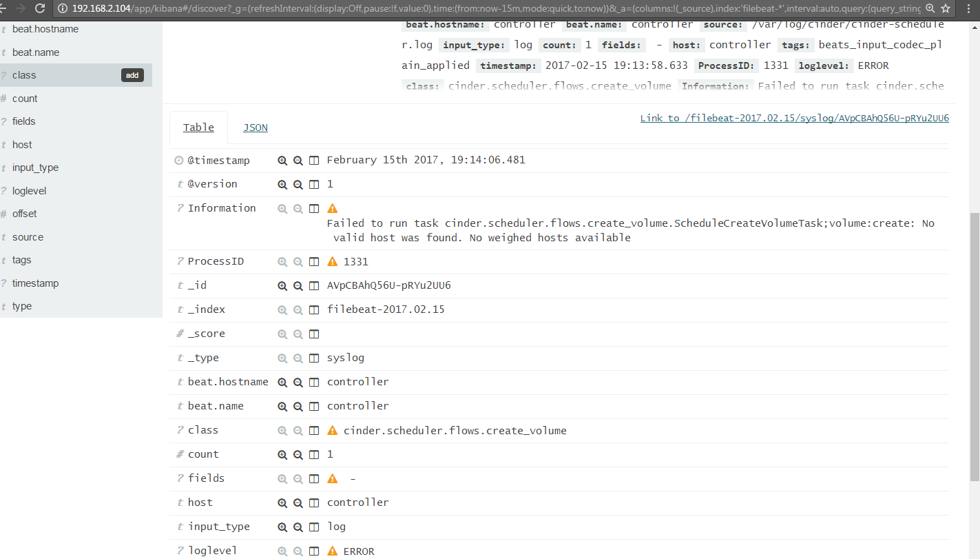Click the filebeat-2017.02.15 index value
980x559 pixels.
386,309
